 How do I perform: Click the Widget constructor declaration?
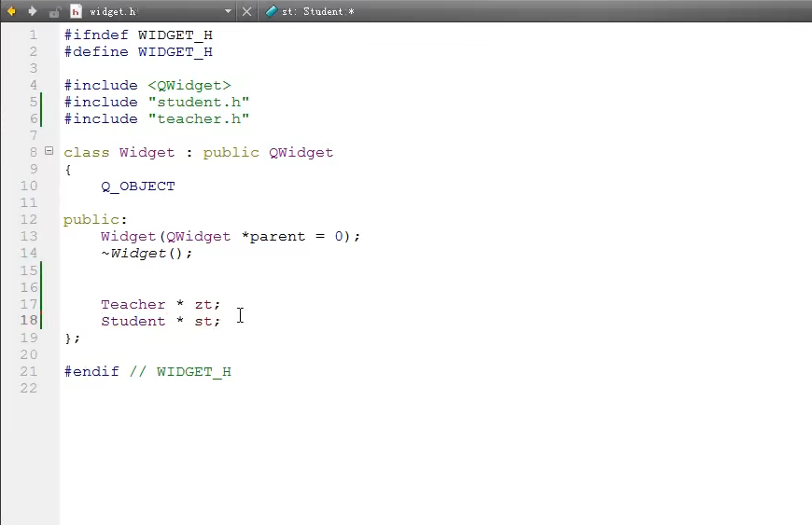231,236
